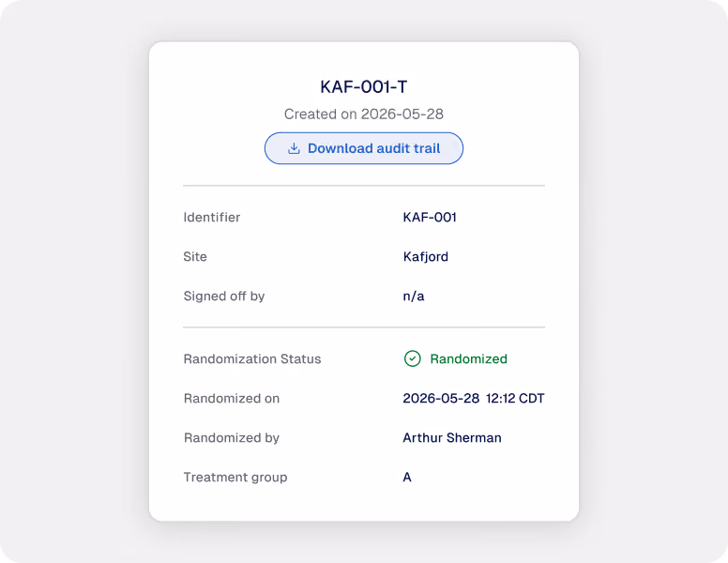Click the Download audit trail button
Viewport: 728px width, 563px height.
(x=364, y=148)
